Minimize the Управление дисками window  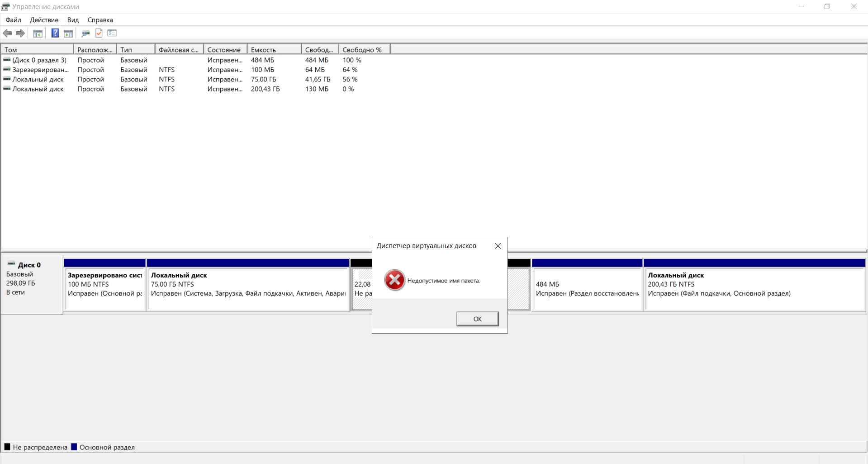(801, 6)
